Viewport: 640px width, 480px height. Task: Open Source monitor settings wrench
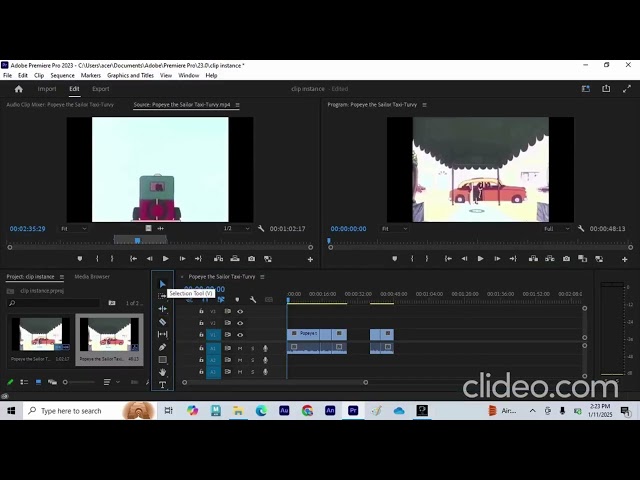(261, 229)
